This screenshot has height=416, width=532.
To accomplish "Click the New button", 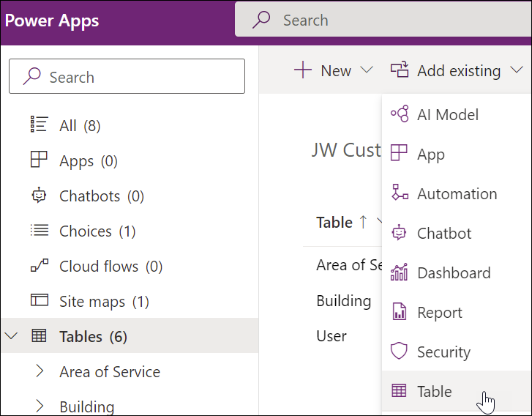I will tap(334, 70).
